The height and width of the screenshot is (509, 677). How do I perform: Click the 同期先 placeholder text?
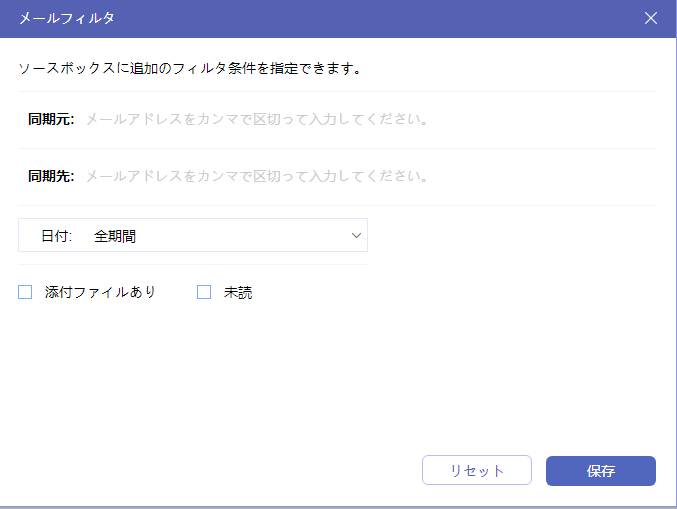pos(256,176)
